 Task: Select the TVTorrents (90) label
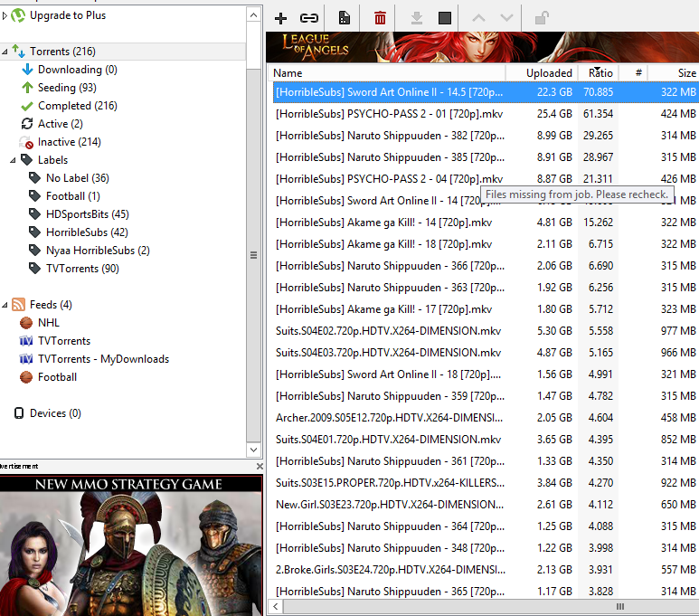(82, 269)
